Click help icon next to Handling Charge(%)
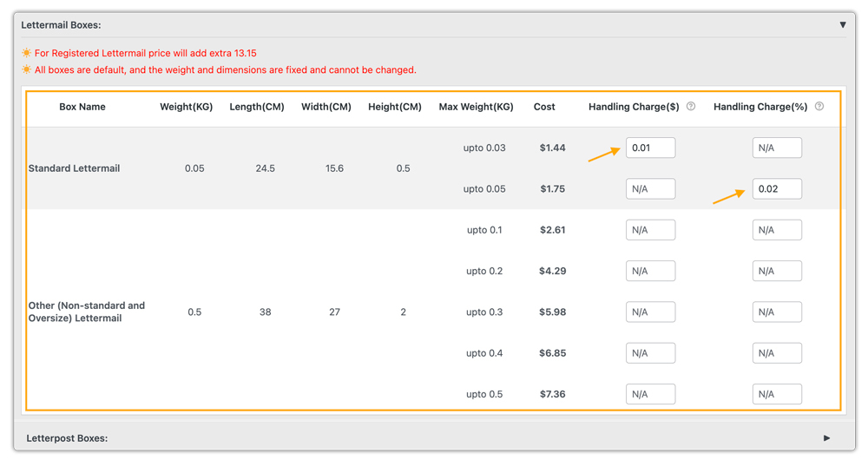868x460 pixels. (819, 107)
